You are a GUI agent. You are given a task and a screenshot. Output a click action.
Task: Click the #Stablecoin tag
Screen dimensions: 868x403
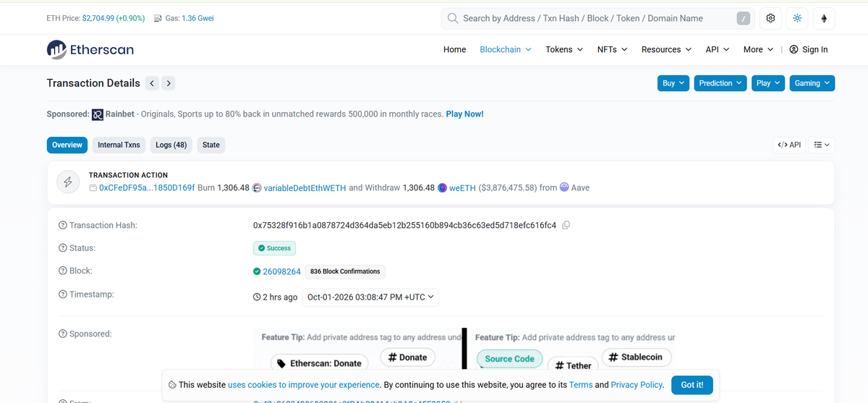point(637,357)
